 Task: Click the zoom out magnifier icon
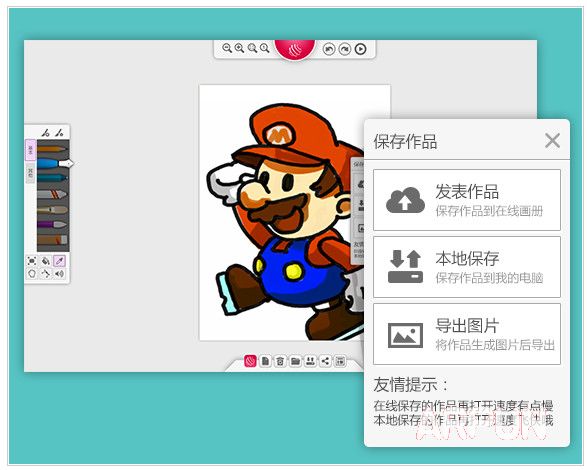226,48
